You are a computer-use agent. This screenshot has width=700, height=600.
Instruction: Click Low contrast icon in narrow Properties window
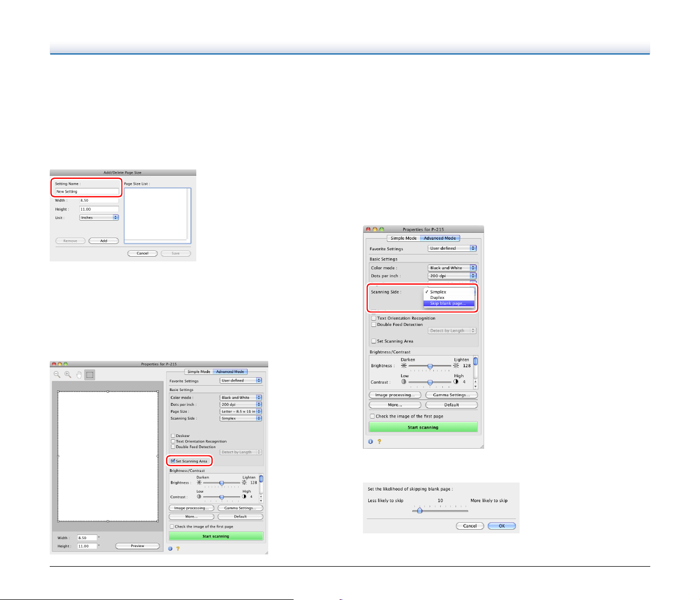click(x=404, y=381)
